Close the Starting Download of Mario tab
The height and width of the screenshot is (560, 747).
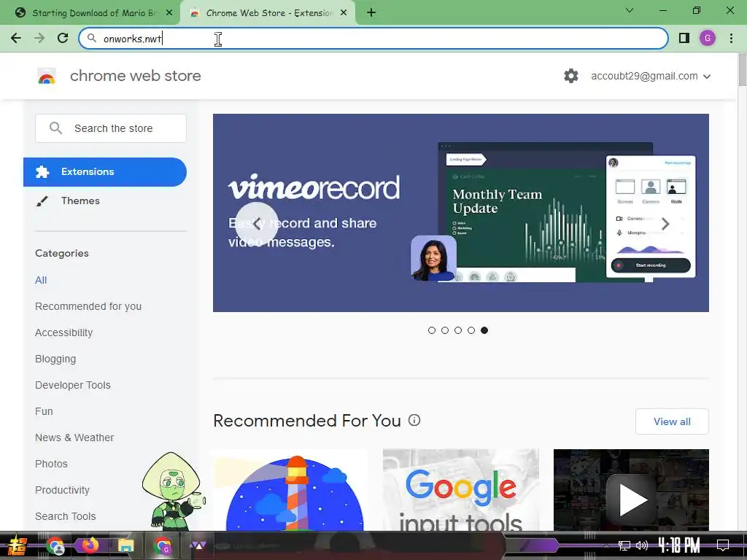169,13
